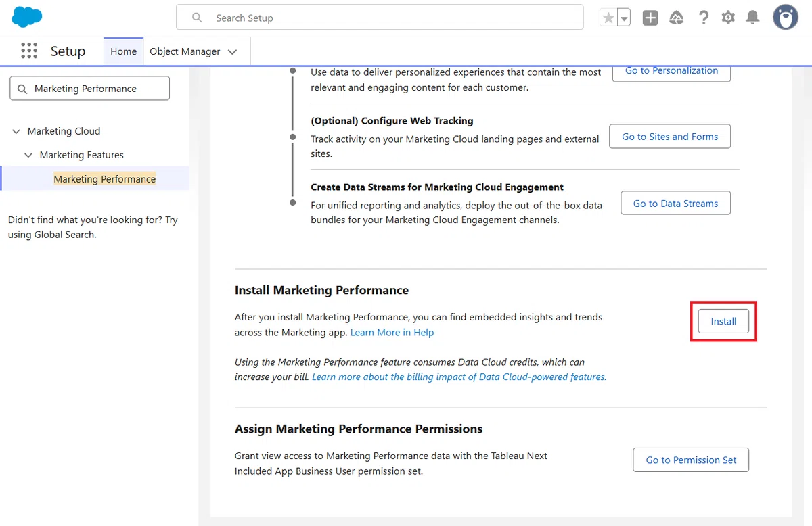Screen dimensions: 812x526
Task: Open the favorites list dropdown arrow
Action: click(624, 18)
